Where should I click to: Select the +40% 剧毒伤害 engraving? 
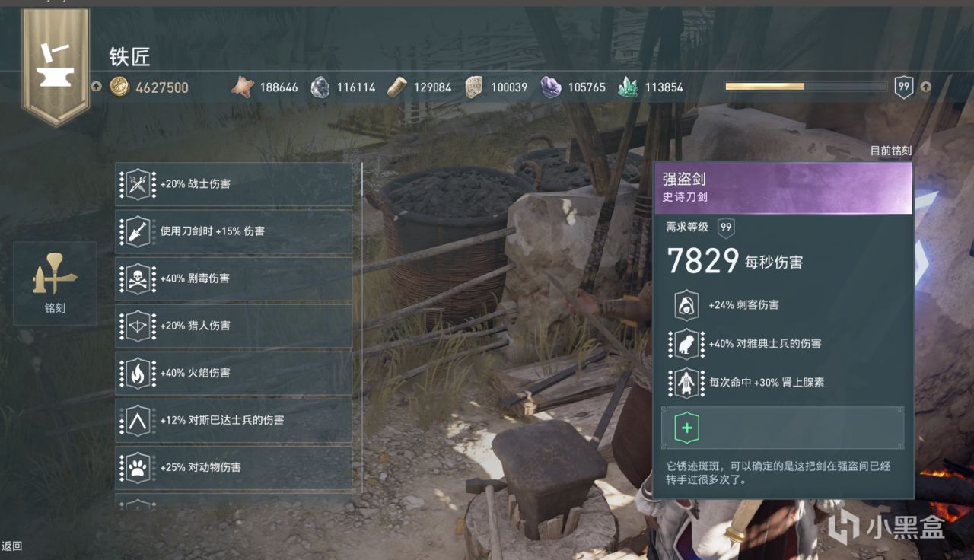point(234,278)
